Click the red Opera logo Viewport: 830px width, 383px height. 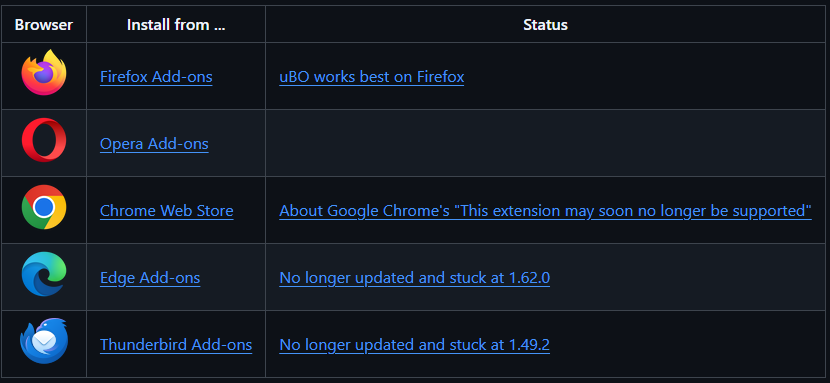(x=44, y=140)
